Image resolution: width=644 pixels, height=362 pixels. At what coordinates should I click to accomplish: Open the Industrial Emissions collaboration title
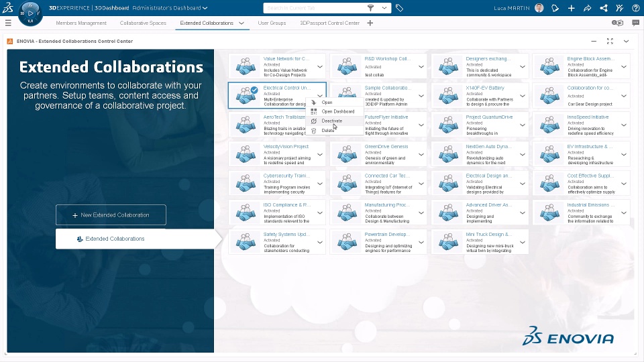[590, 205]
